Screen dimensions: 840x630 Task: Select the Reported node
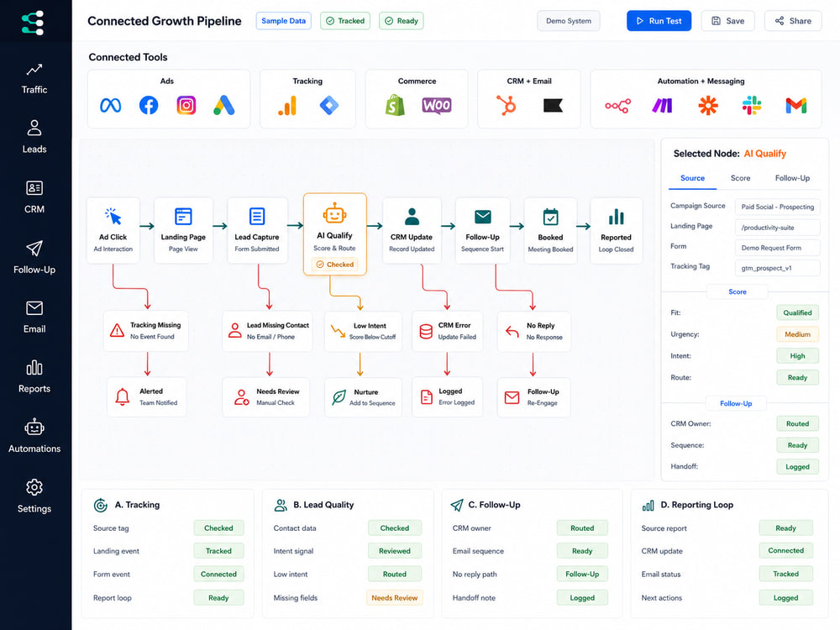pyautogui.click(x=616, y=230)
